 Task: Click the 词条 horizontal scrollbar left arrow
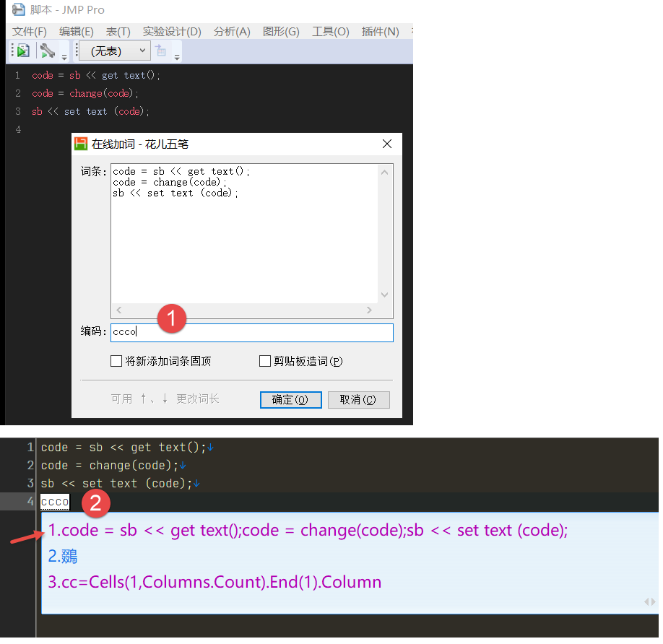pyautogui.click(x=119, y=310)
